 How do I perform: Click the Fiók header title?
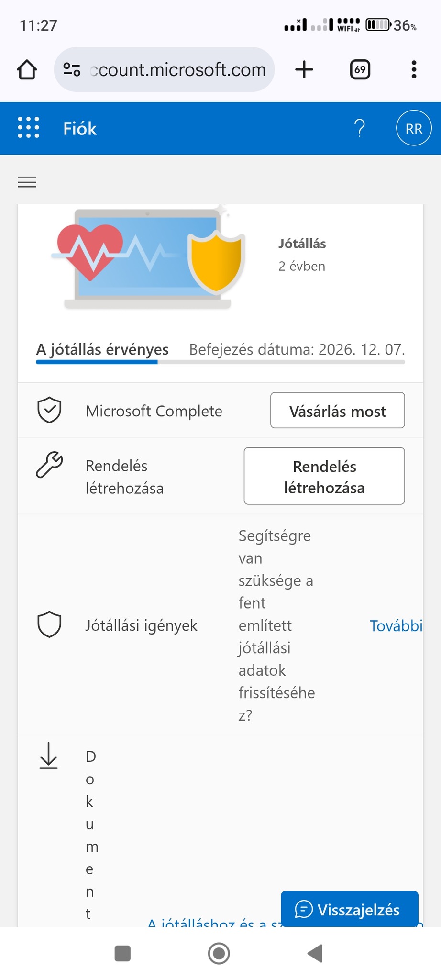click(80, 129)
